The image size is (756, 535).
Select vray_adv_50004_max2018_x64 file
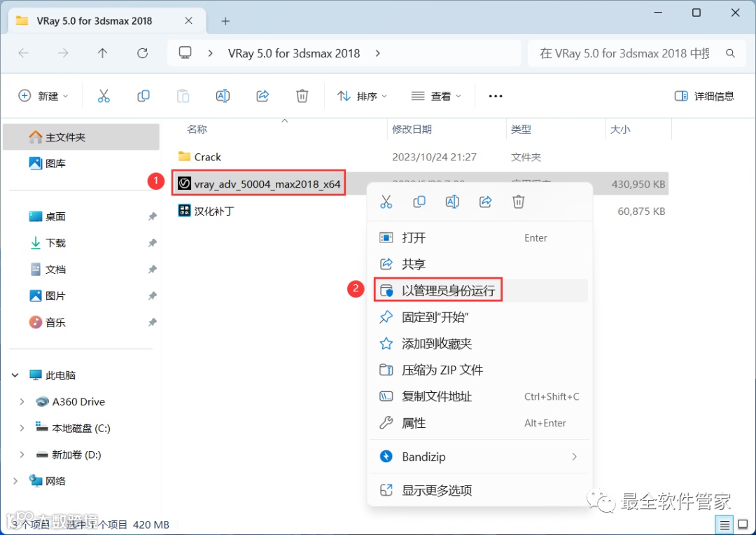[x=259, y=183]
